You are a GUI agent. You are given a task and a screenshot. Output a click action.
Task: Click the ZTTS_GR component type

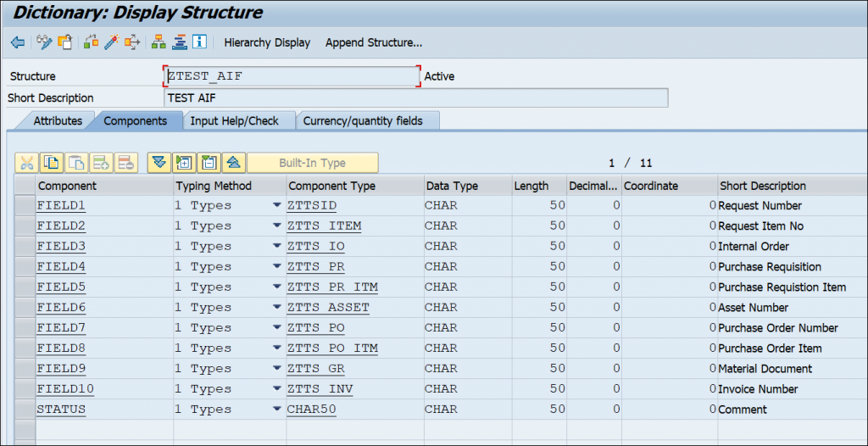coord(315,369)
